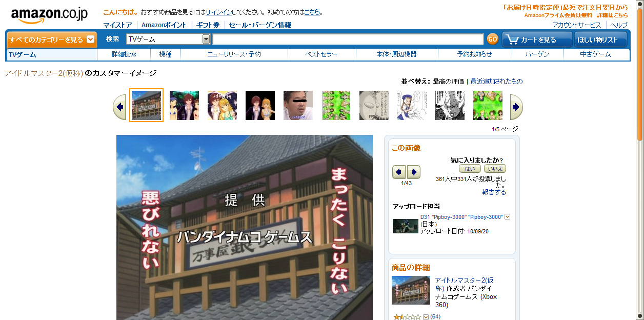Screen dimensions: 644x320
Task: Click the orange GO search button
Action: (x=492, y=39)
